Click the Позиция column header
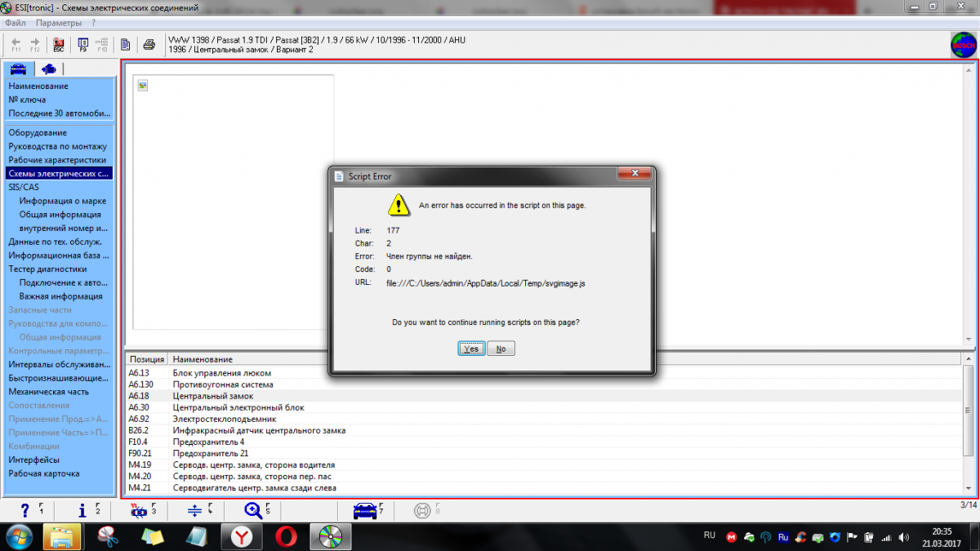This screenshot has width=980, height=551. (x=147, y=359)
